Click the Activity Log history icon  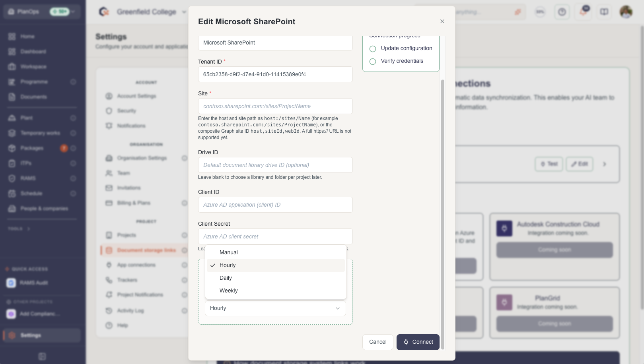[109, 311]
